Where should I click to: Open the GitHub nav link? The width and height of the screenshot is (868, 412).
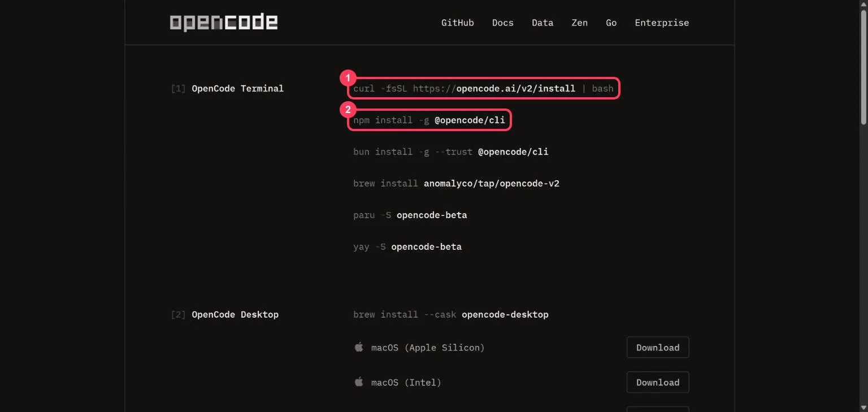457,23
